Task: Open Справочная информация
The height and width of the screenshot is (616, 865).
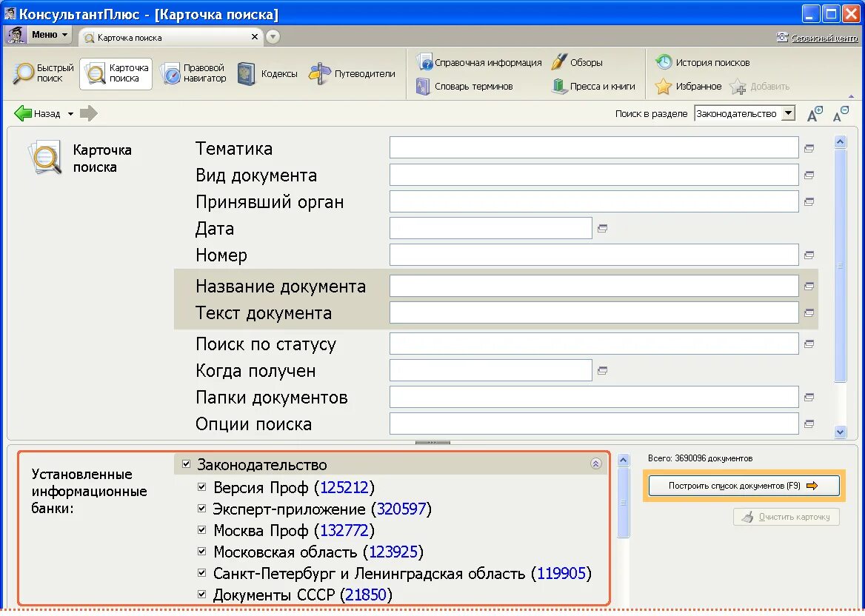Action: [x=479, y=62]
